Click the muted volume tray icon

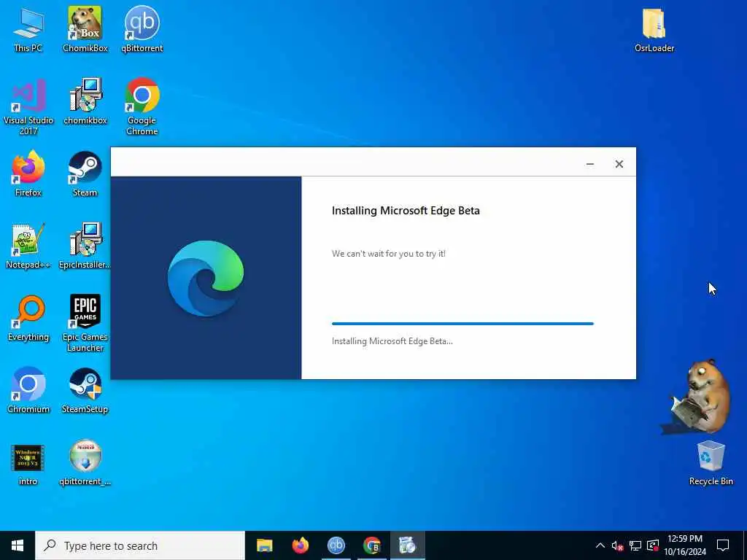[617, 545]
